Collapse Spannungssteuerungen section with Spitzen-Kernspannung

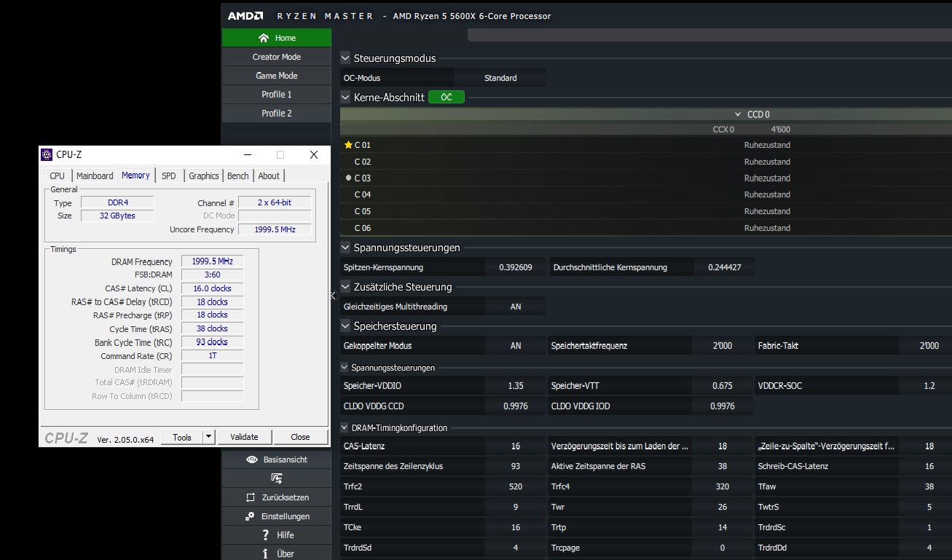click(345, 248)
